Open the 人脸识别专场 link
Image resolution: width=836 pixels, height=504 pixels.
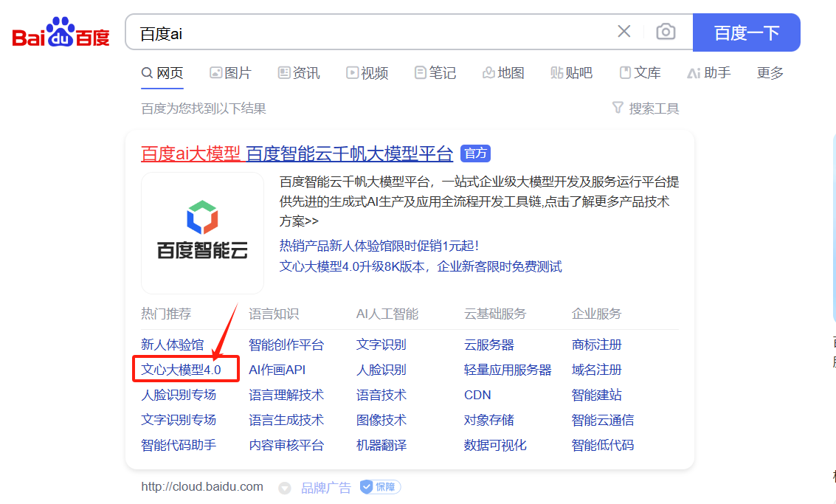[179, 396]
